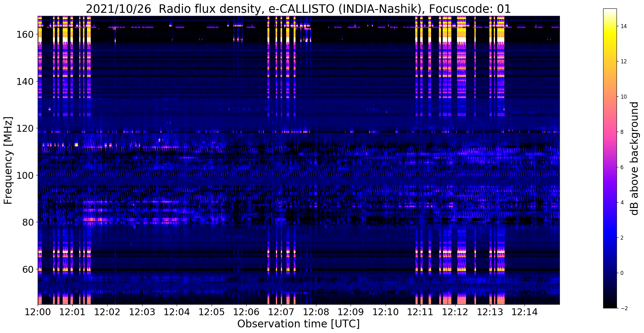Click the 'Frequency [MHz]' y-axis label

[8, 160]
